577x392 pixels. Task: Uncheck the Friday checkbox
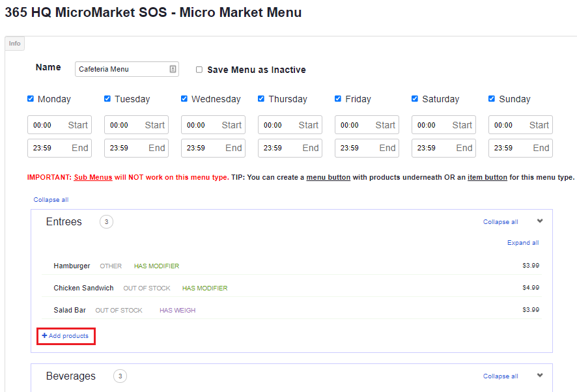point(338,98)
